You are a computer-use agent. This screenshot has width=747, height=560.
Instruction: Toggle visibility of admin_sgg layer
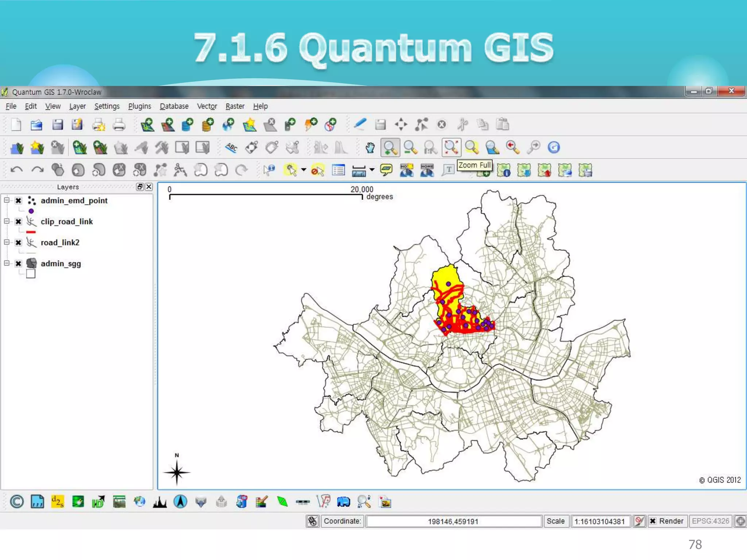(18, 264)
